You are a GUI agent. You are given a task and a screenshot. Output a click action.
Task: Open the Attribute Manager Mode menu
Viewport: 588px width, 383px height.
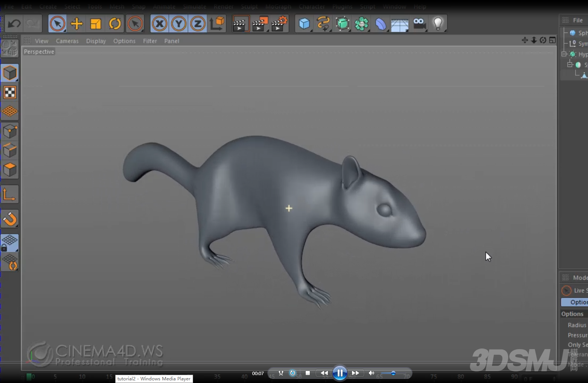[x=580, y=278]
